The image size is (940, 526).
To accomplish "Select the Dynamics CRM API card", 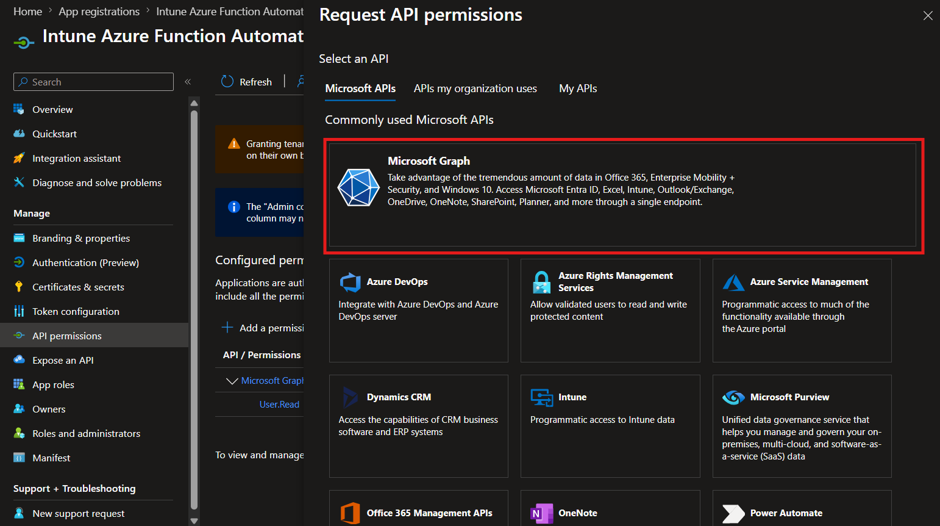I will pyautogui.click(x=418, y=426).
